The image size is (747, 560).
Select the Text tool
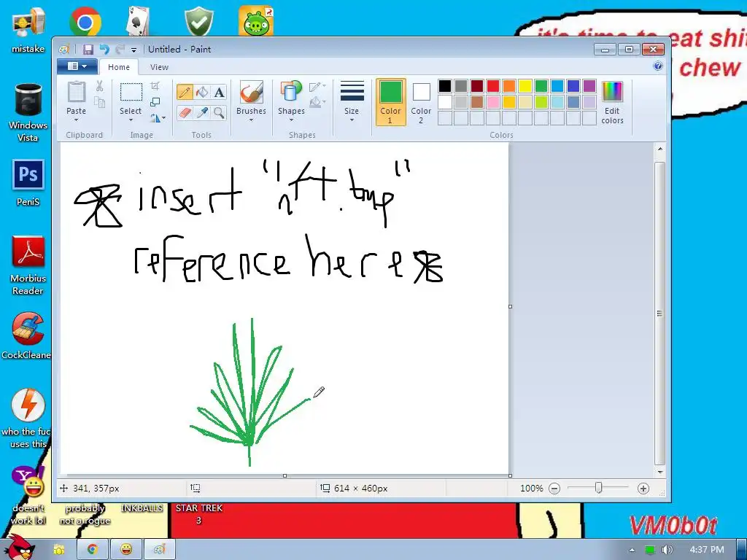pos(219,92)
